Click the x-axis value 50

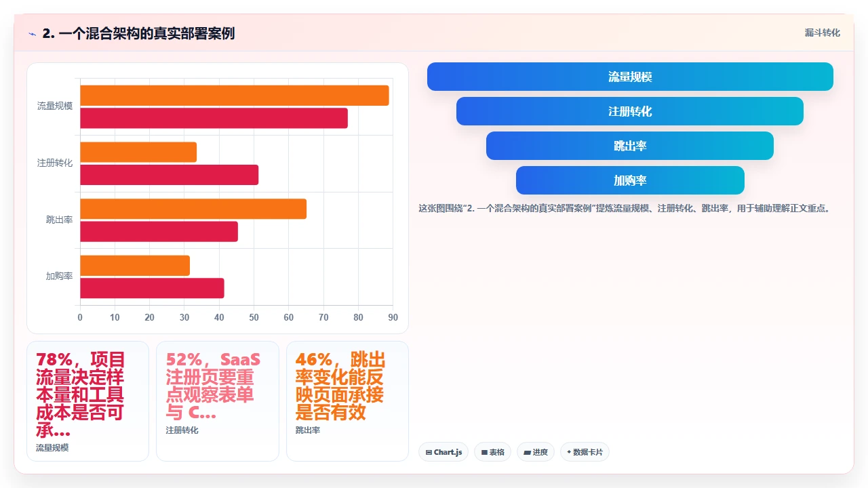tap(254, 317)
